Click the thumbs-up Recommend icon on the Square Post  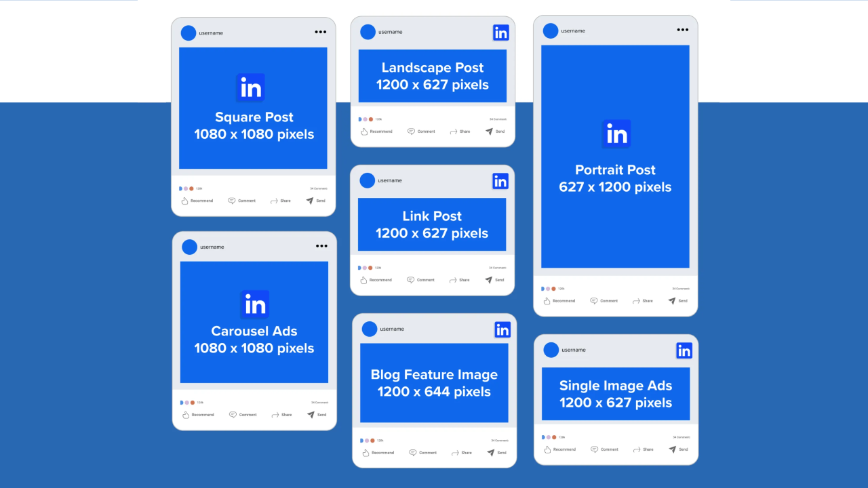click(184, 201)
